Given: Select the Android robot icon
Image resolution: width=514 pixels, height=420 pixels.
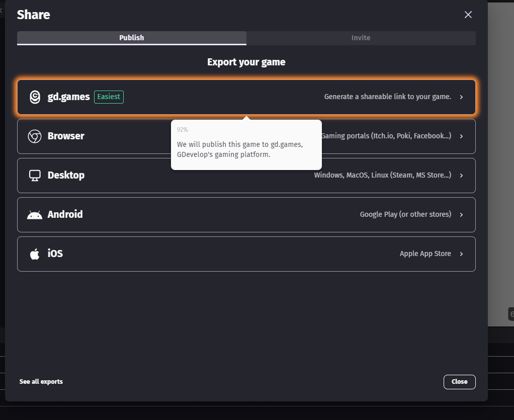Looking at the screenshot, I should tap(35, 214).
